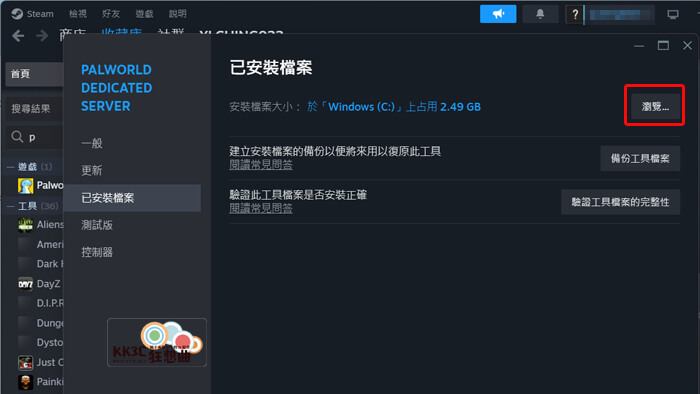Image resolution: width=700 pixels, height=394 pixels.
Task: Select the 已安裝檔案 tab
Action: tap(132, 198)
